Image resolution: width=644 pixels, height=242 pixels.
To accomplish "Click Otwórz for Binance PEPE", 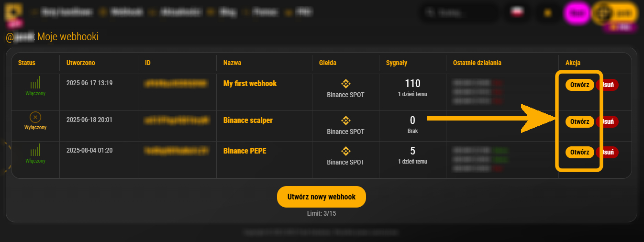I will point(579,153).
